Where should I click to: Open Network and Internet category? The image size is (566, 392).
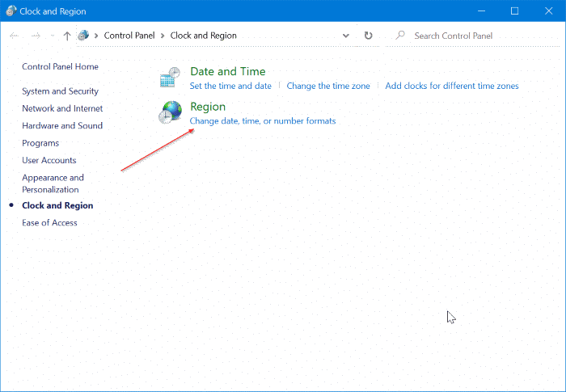pos(62,108)
